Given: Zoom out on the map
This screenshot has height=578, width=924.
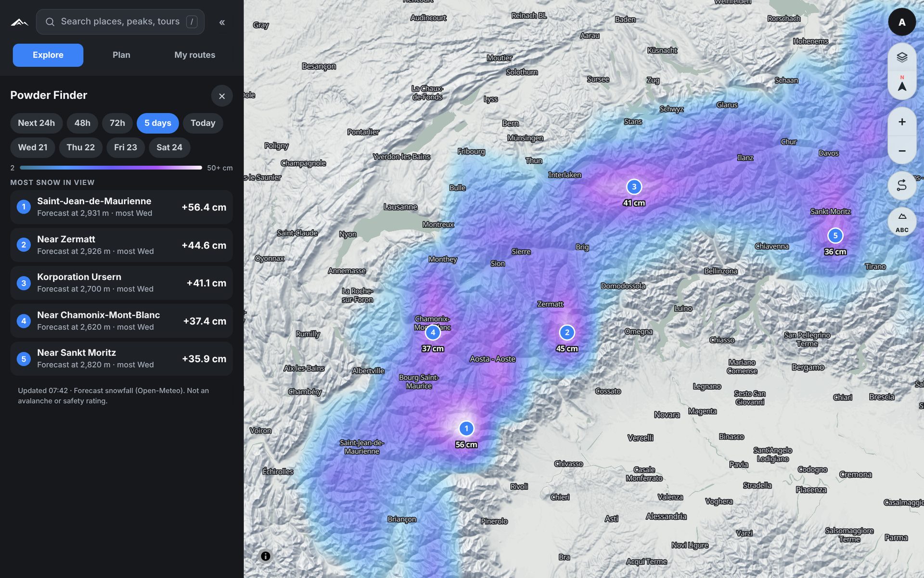Looking at the screenshot, I should click(x=902, y=151).
